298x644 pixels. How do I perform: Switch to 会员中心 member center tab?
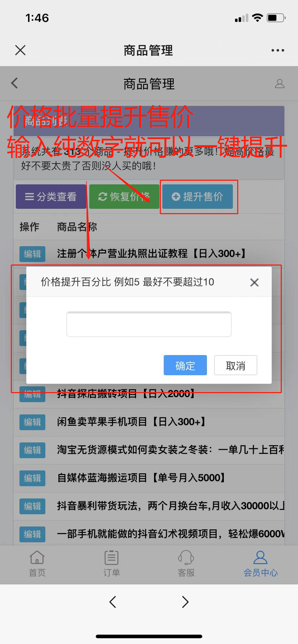260,563
